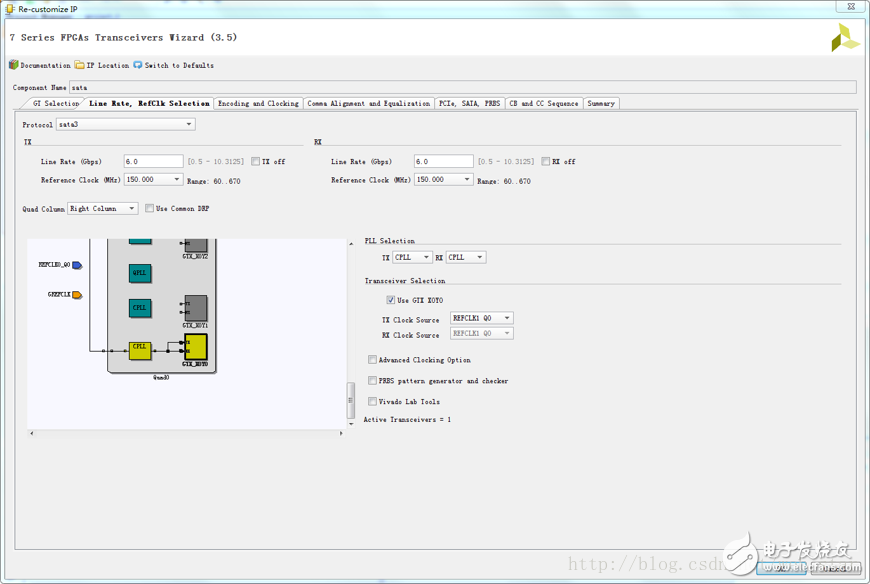
Task: Click the blue REFCLK0_Q0 port marker
Action: 77,266
